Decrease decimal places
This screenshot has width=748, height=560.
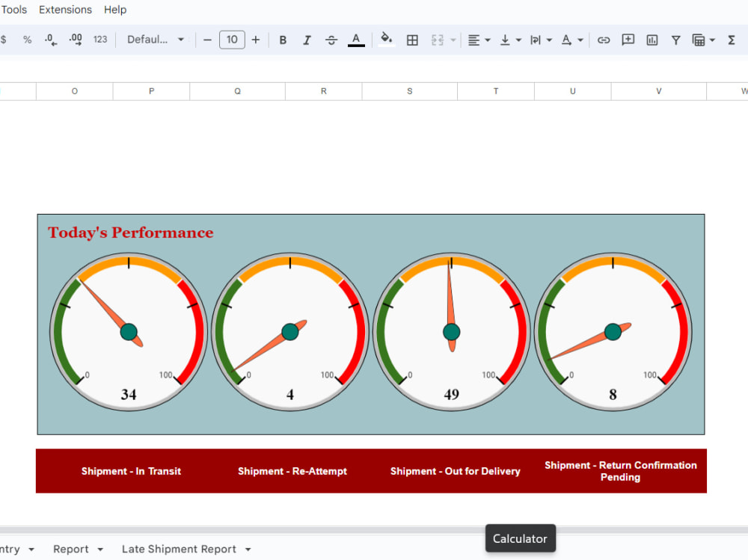click(x=51, y=40)
